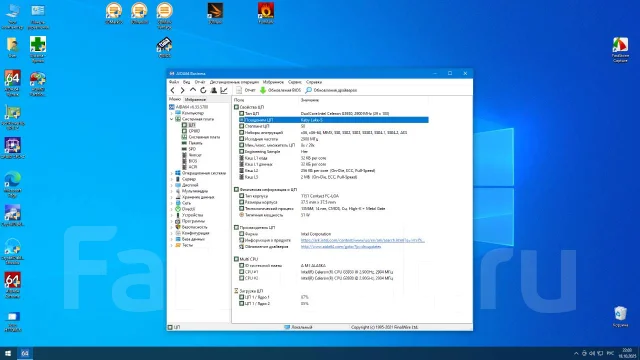The width and height of the screenshot is (640, 360).
Task: Show hidden tray icons chevron
Action: (576, 353)
